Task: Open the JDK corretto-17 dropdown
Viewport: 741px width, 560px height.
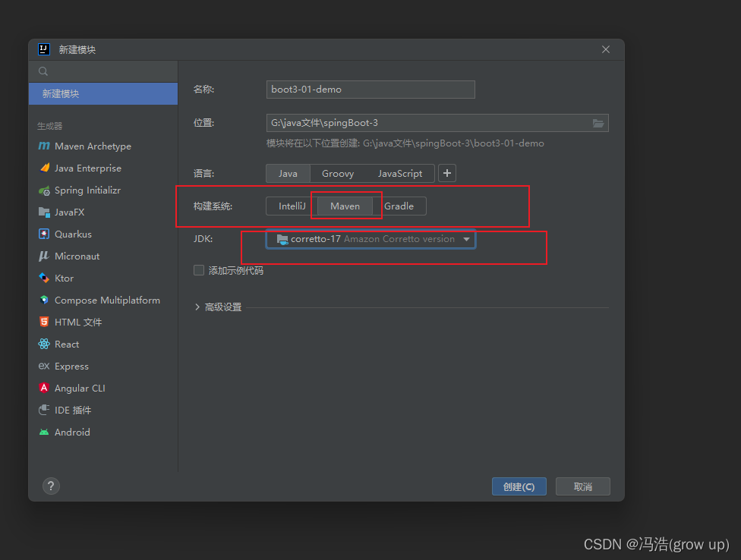Action: (371, 239)
